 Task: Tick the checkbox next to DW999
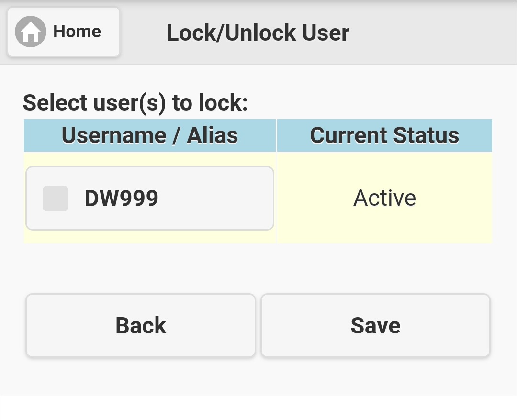(56, 199)
